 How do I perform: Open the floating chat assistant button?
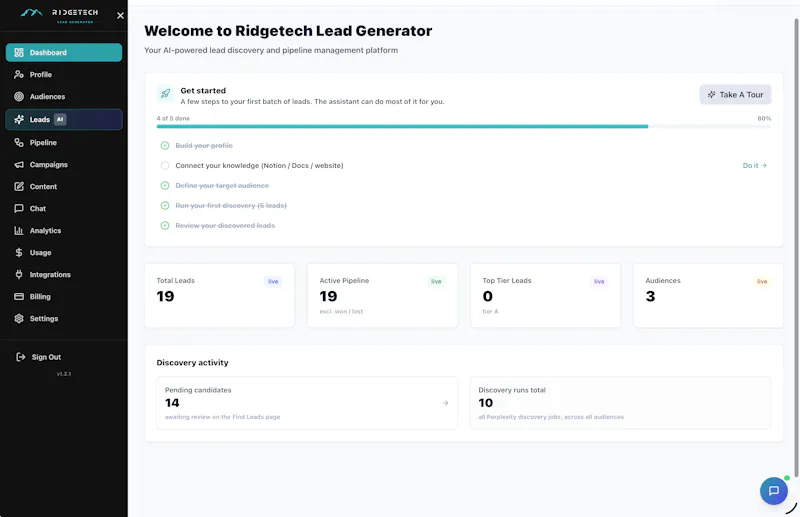coord(773,490)
